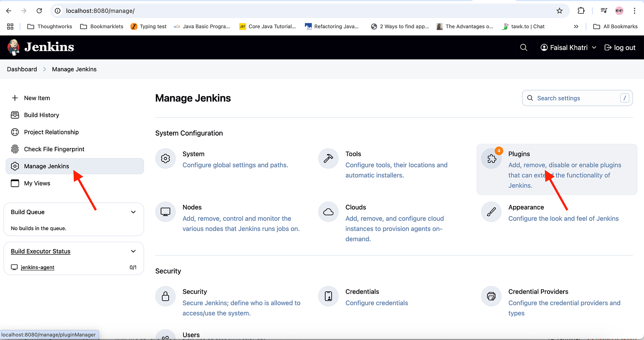Select Manage Jenkins in the sidebar
Screen dimensions: 644x340
point(74,166)
